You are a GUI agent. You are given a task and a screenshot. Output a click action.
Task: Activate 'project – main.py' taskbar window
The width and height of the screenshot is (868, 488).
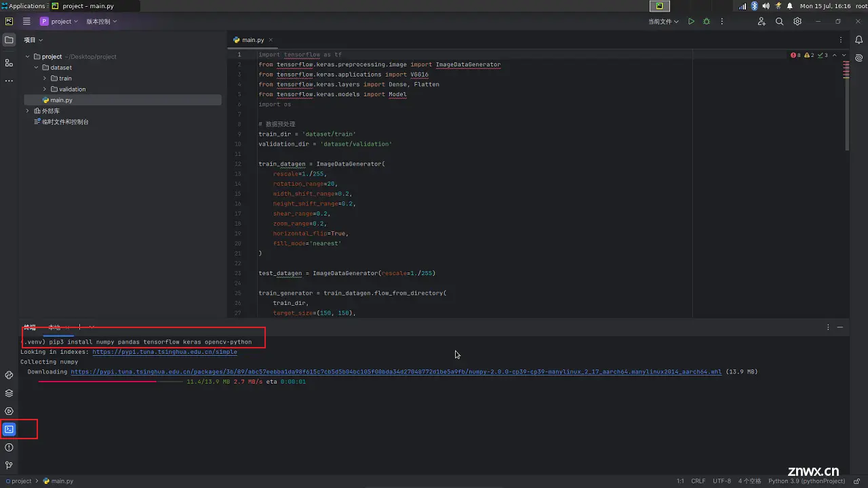(x=95, y=6)
